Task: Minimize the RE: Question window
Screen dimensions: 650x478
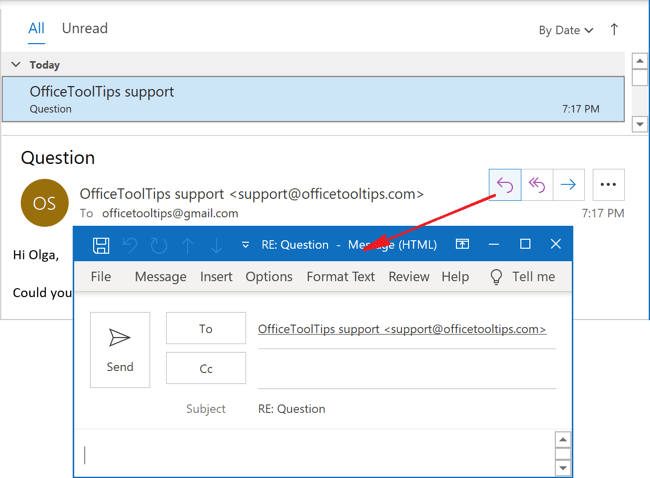Action: pyautogui.click(x=494, y=244)
